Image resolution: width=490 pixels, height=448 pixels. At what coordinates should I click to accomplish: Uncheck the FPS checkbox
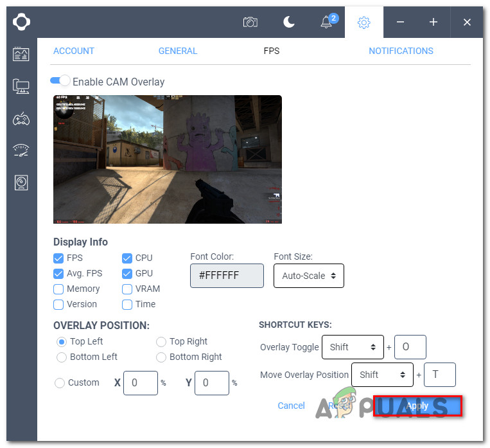pos(58,258)
